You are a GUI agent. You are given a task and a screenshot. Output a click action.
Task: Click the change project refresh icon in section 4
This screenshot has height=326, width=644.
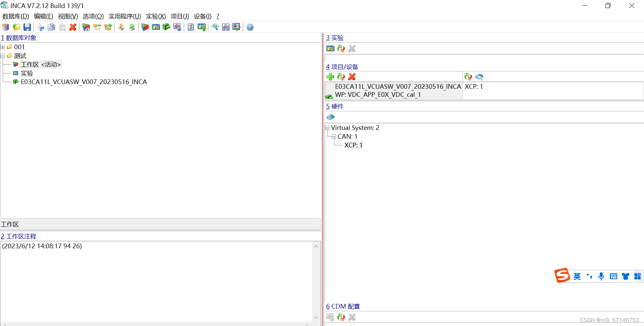tap(341, 77)
